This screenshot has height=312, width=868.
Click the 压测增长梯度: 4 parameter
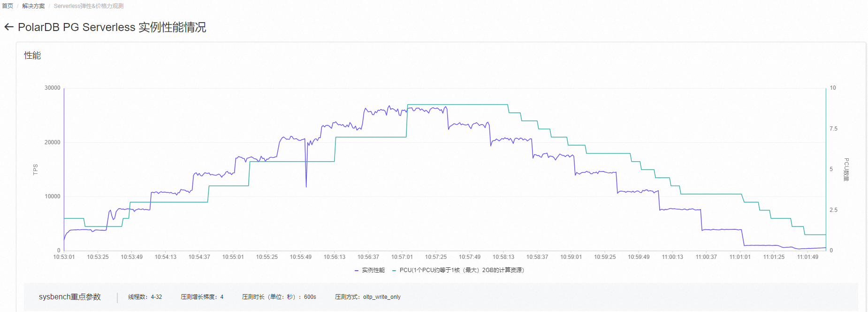point(202,297)
